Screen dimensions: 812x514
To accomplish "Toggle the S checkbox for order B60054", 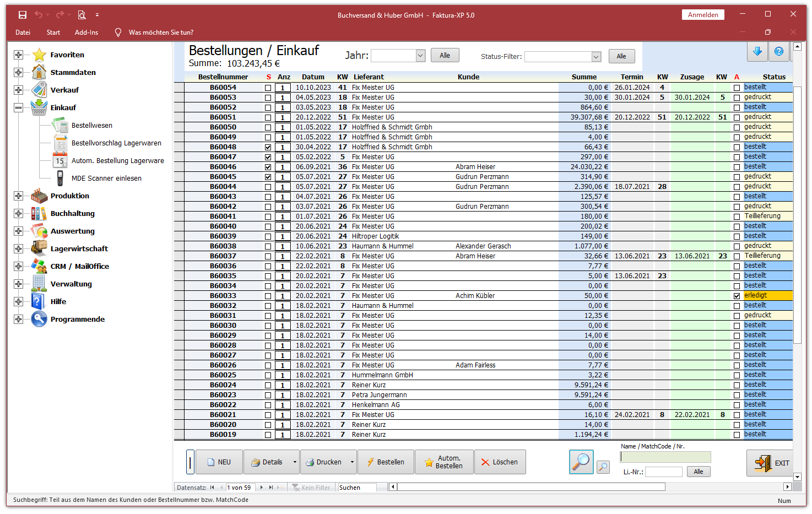I will point(268,88).
